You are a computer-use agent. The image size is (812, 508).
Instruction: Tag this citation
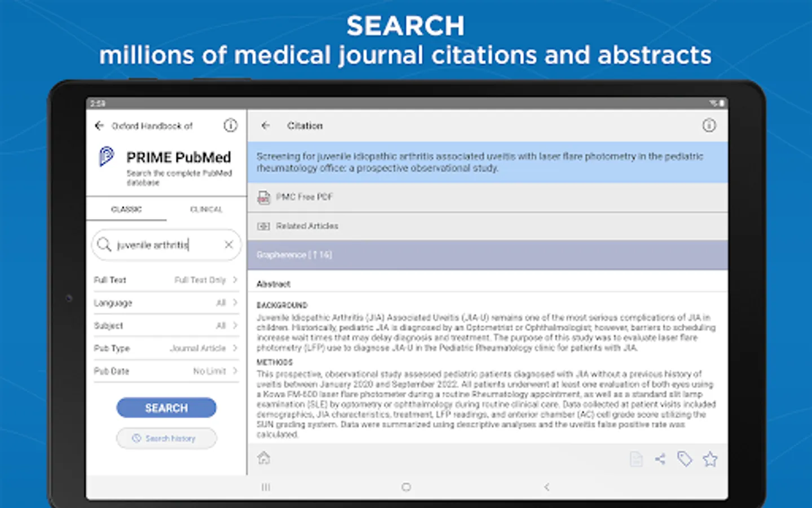coord(685,459)
